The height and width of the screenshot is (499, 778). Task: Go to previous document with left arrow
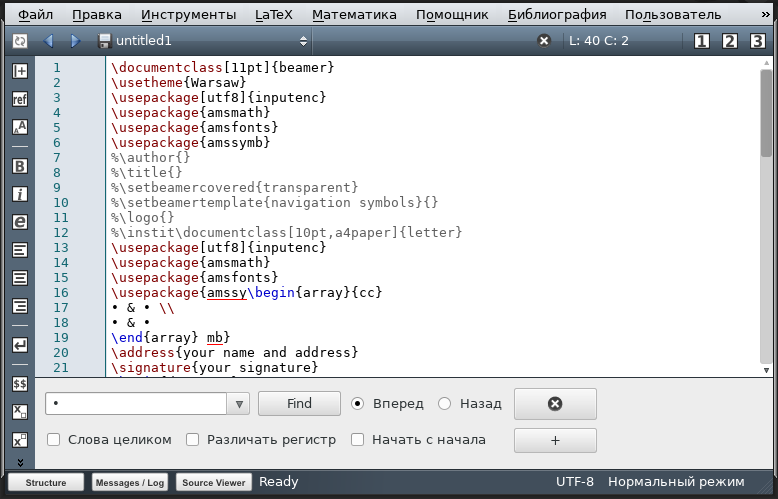[48, 41]
